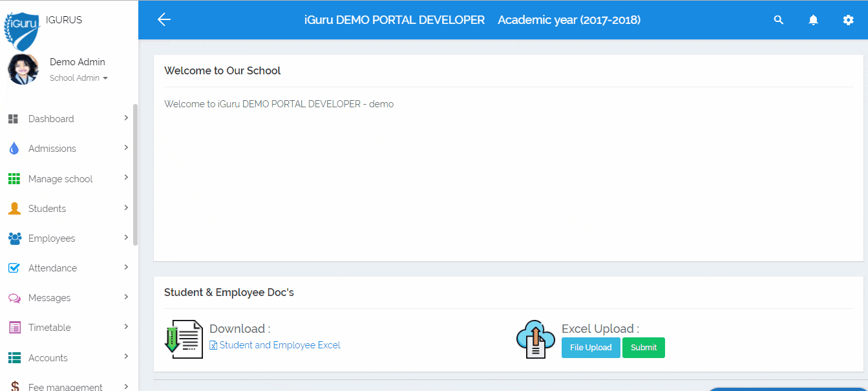The width and height of the screenshot is (868, 391).
Task: Expand the Messages menu chevron
Action: point(126,297)
